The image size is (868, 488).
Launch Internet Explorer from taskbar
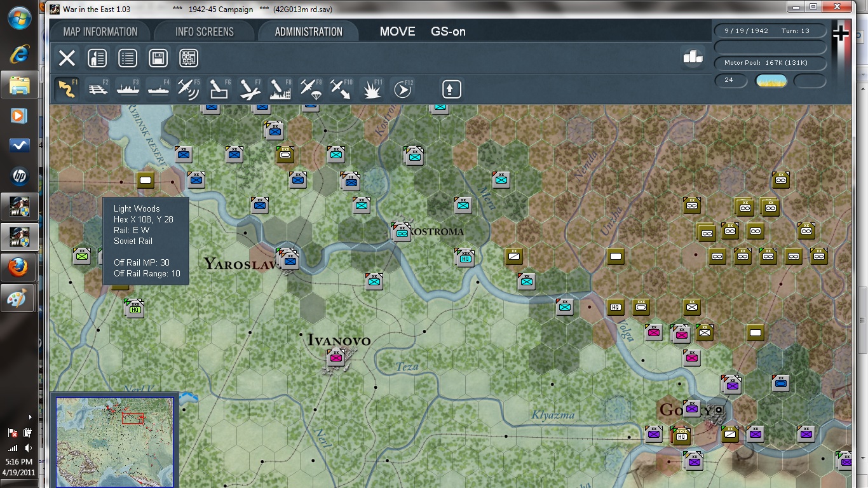coord(19,54)
